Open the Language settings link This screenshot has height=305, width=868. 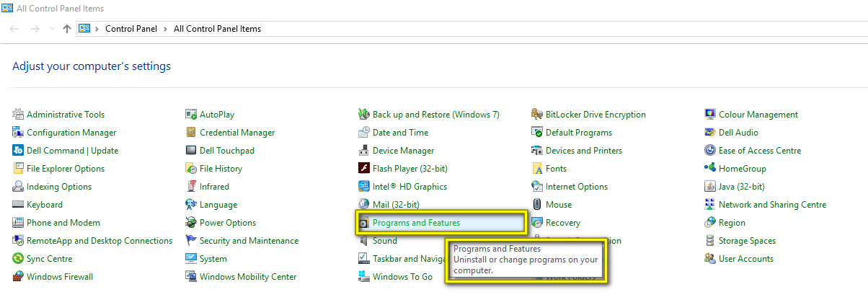pyautogui.click(x=218, y=205)
